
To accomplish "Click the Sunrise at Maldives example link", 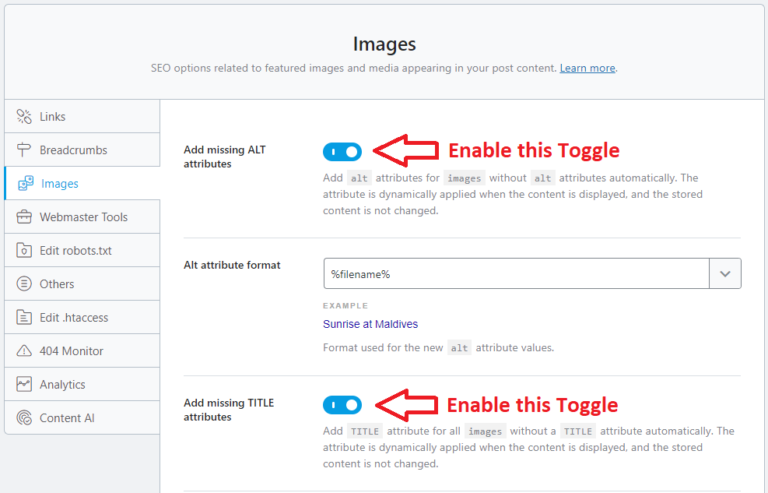I will 370,324.
